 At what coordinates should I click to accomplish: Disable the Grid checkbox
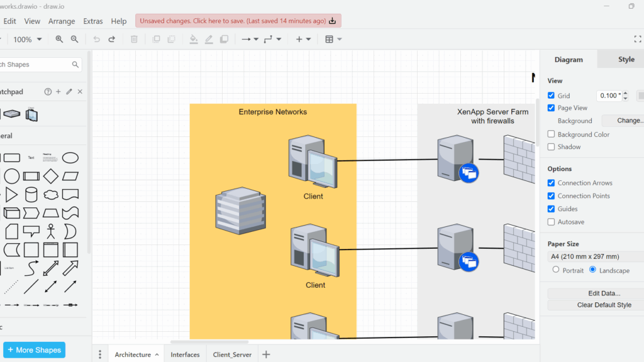coord(552,96)
